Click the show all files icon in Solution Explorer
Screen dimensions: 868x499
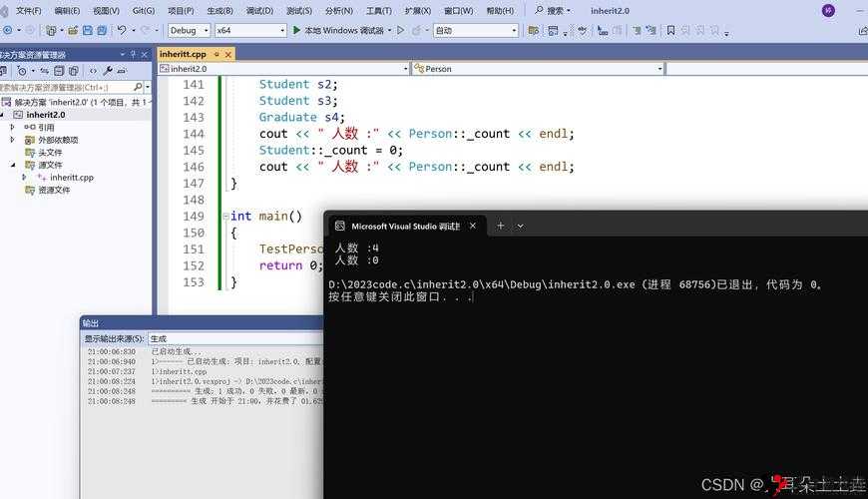(x=73, y=70)
